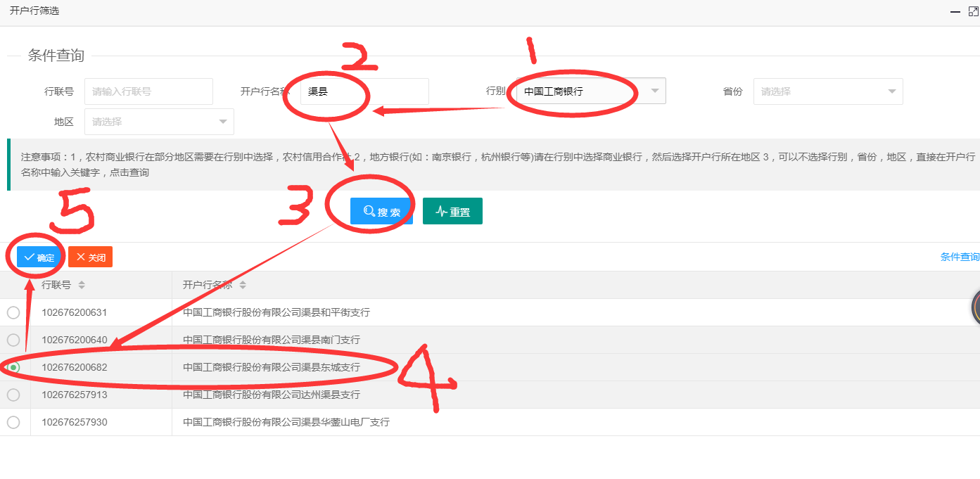Click the 搜索 search button
Screen dimensions: 980x479
pyautogui.click(x=381, y=212)
